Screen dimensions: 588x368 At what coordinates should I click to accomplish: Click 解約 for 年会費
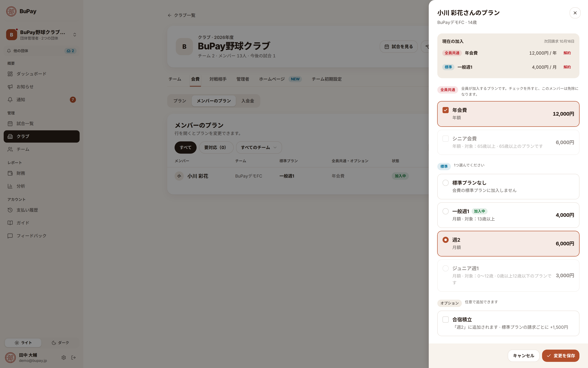pyautogui.click(x=567, y=53)
